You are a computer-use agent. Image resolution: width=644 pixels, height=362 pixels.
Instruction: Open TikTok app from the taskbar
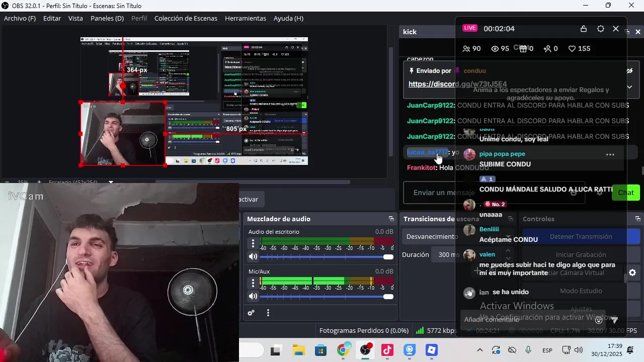tap(387, 350)
